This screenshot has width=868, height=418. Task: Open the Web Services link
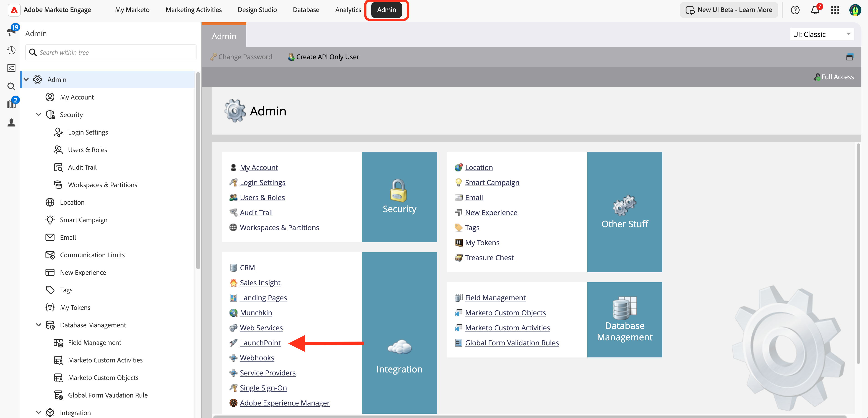(x=261, y=328)
